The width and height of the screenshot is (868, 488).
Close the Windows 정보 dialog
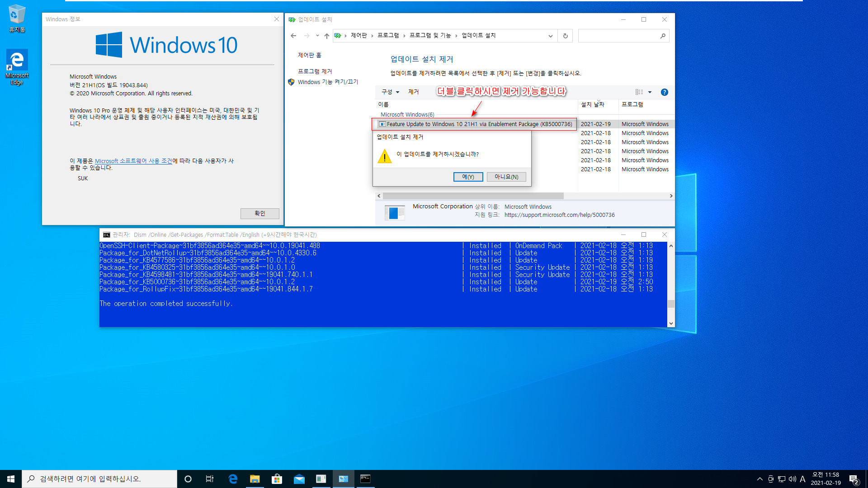(277, 19)
